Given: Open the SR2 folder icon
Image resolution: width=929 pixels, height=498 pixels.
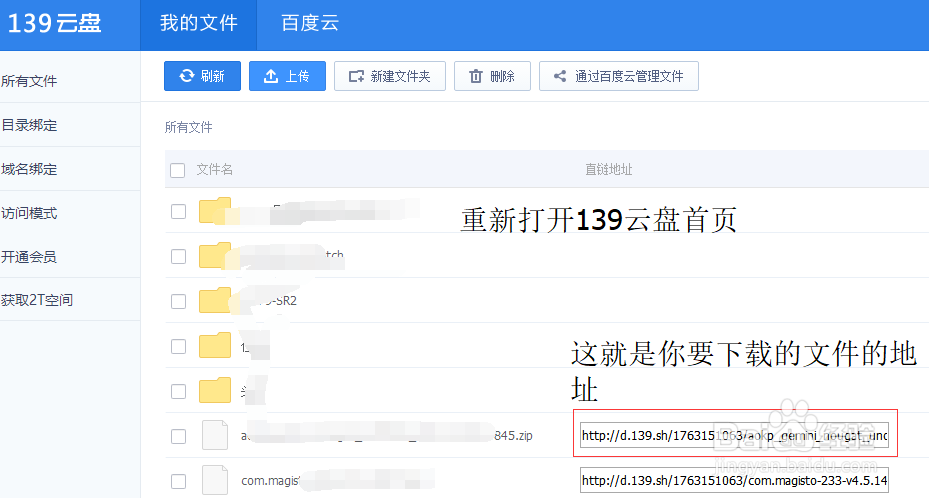Looking at the screenshot, I should click(214, 300).
